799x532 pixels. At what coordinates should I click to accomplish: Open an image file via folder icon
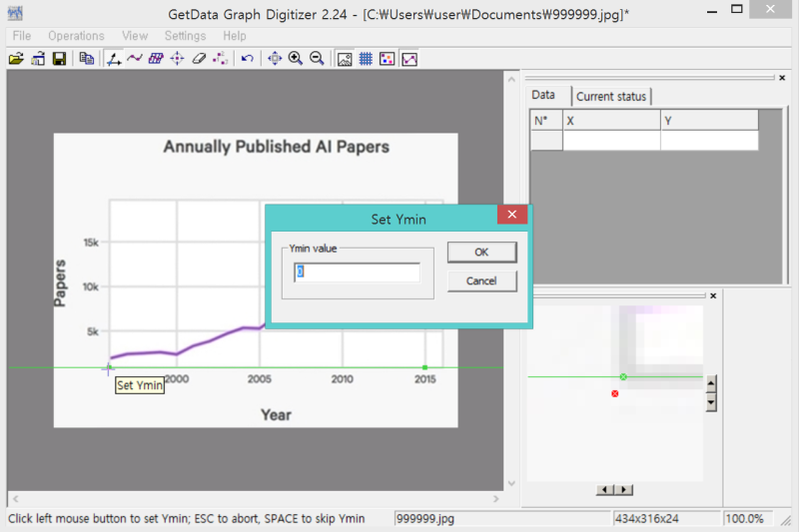pos(16,59)
